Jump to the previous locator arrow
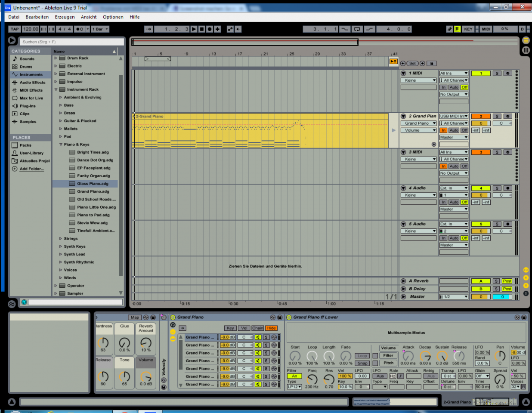Viewport: 532px width, 413px height. click(x=403, y=63)
